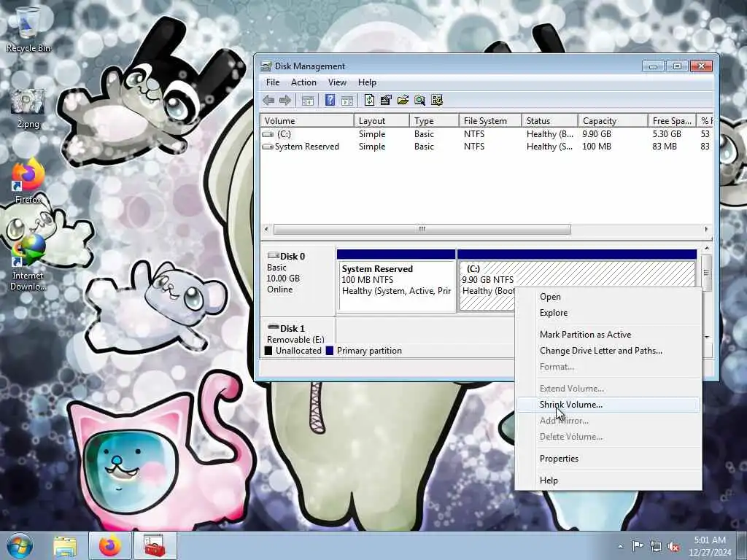Choose Open from the context menu

click(608, 297)
